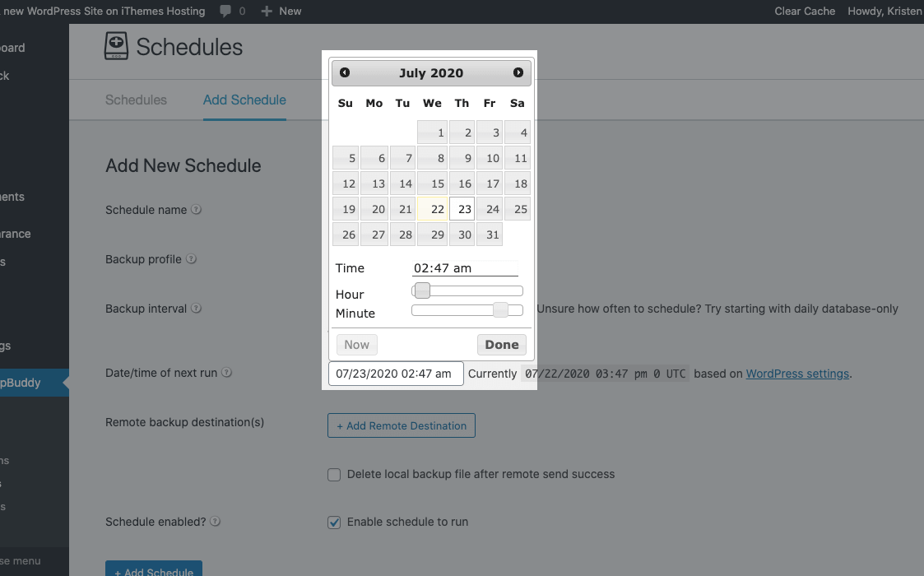Click Done in the date picker
This screenshot has height=576, width=924.
click(501, 344)
